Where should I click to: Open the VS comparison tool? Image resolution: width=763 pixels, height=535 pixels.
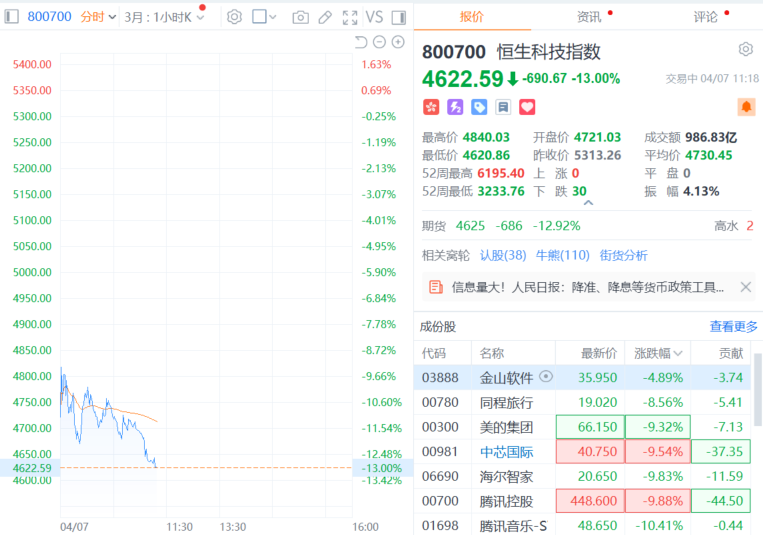click(x=374, y=17)
